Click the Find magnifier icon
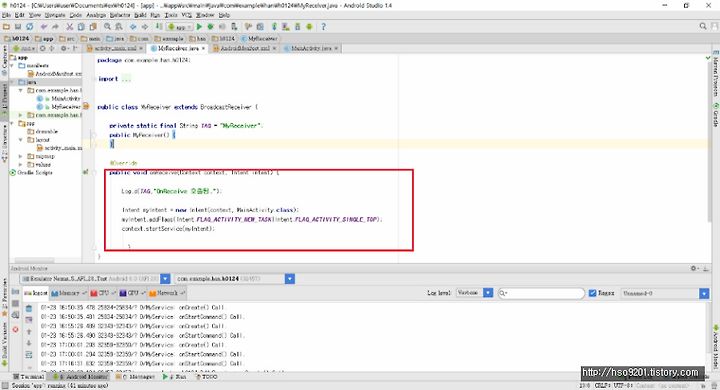The image size is (720, 390). pos(107,27)
